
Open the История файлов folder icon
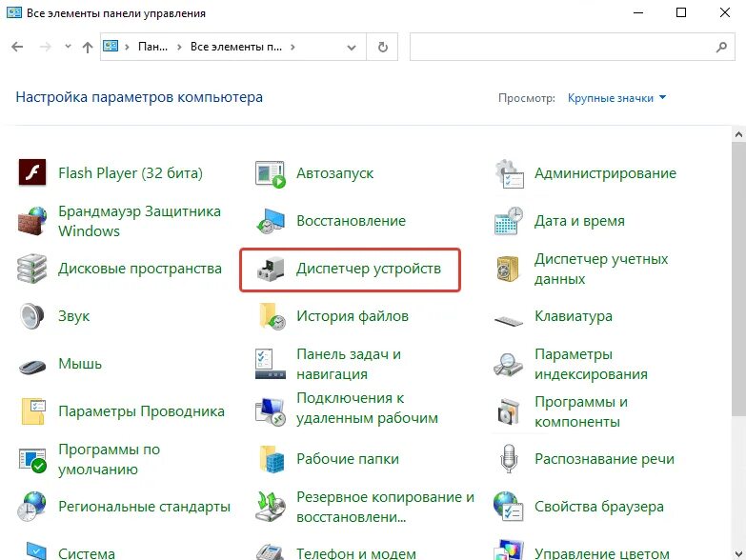click(x=272, y=316)
